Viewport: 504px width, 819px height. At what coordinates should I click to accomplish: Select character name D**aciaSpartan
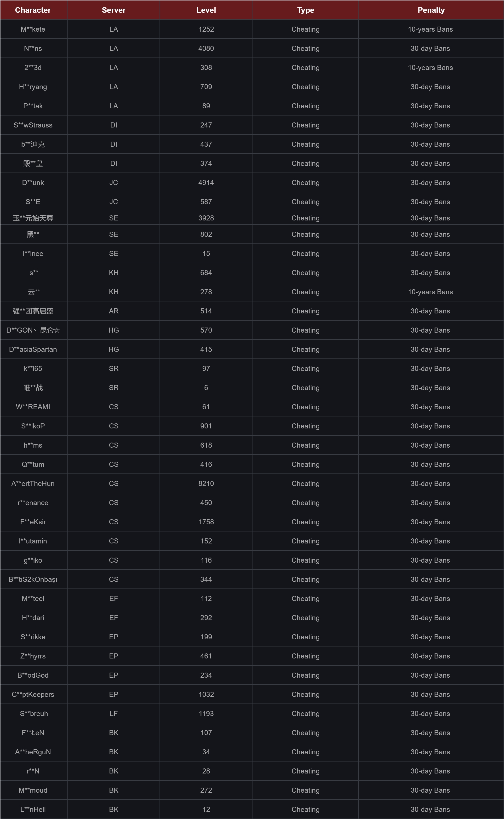[x=33, y=349]
